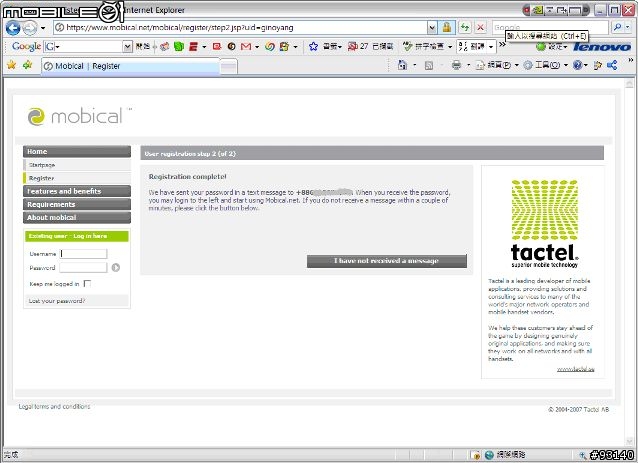This screenshot has width=638, height=463.
Task: Click the browser Forward arrow button
Action: (x=30, y=28)
